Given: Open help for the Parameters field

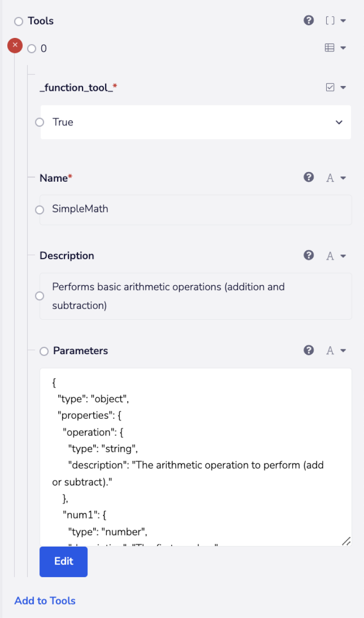Looking at the screenshot, I should (309, 350).
